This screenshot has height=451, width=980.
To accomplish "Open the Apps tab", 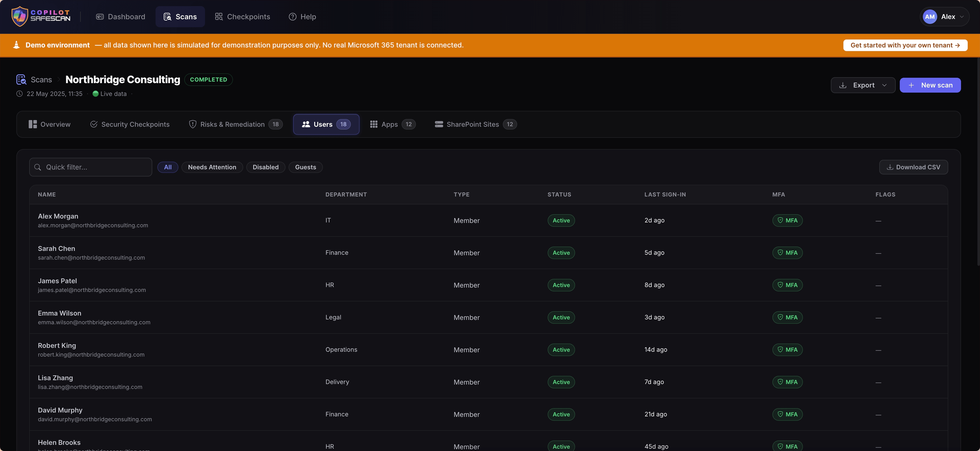I will [x=393, y=124].
